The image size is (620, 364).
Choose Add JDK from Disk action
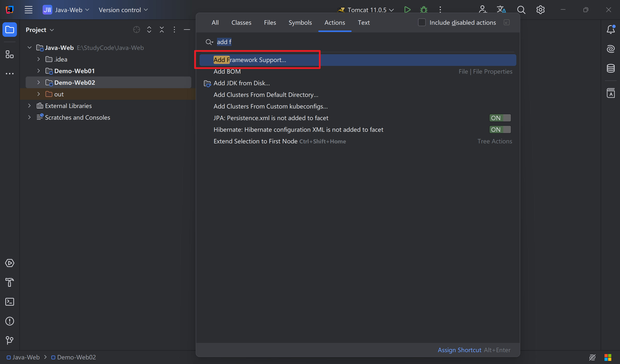click(358, 83)
